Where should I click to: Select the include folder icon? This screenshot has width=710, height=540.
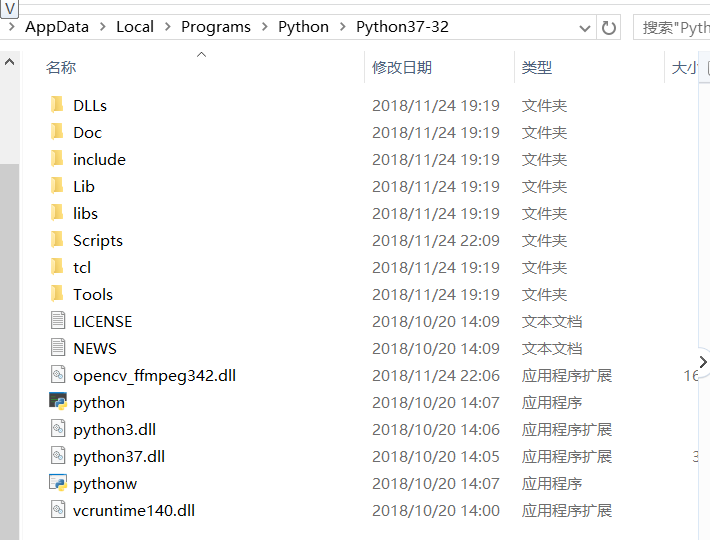coord(58,159)
